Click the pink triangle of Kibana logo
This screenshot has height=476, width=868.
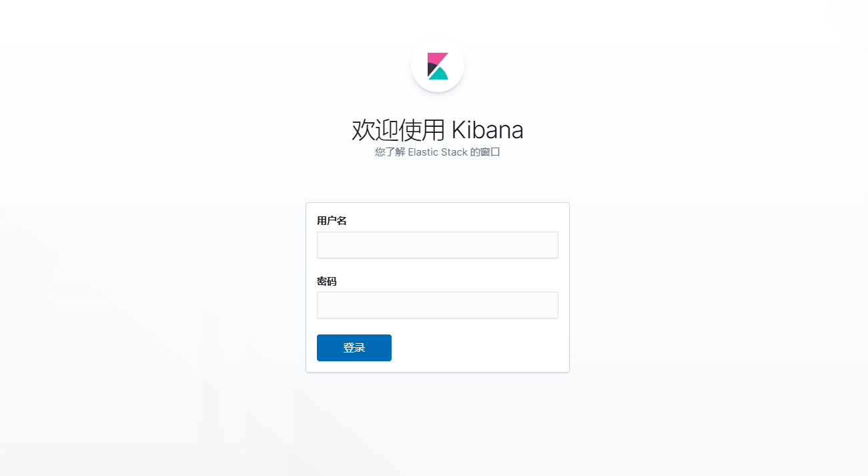pyautogui.click(x=436, y=57)
